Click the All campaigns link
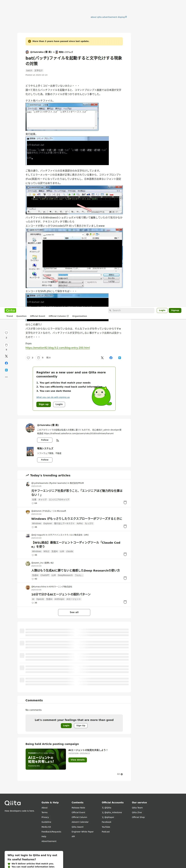Image resolution: width=186 pixels, height=868 pixels. pyautogui.click(x=120, y=774)
